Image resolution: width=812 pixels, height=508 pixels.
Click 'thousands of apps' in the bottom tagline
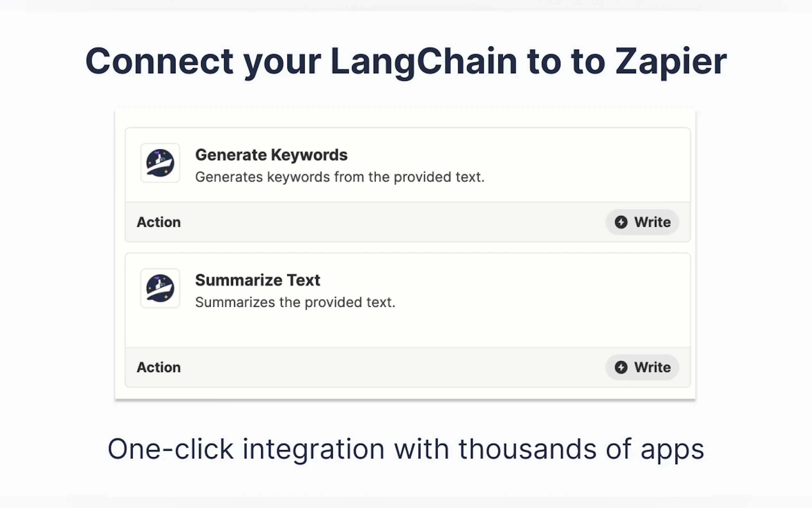point(581,449)
